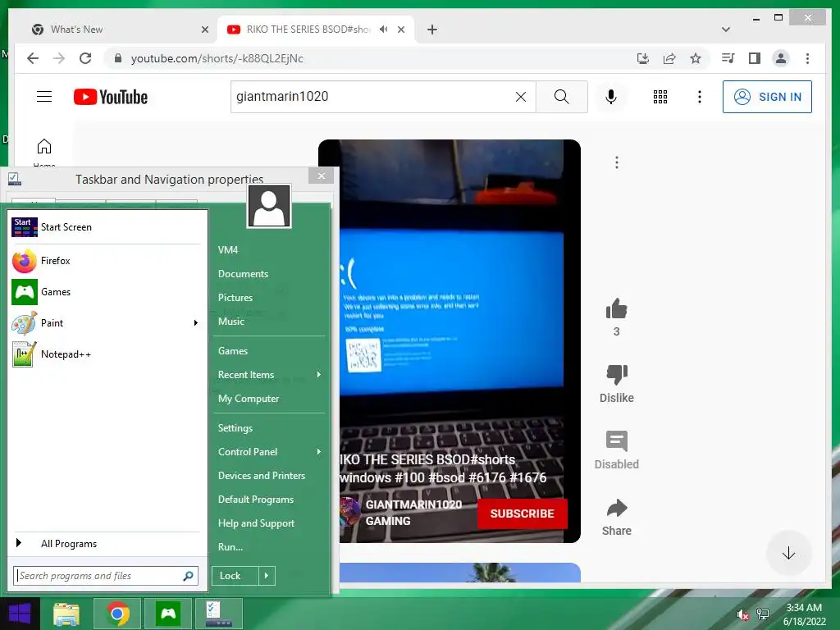Open Notepad++ from start menu
The height and width of the screenshot is (630, 840).
[107, 354]
